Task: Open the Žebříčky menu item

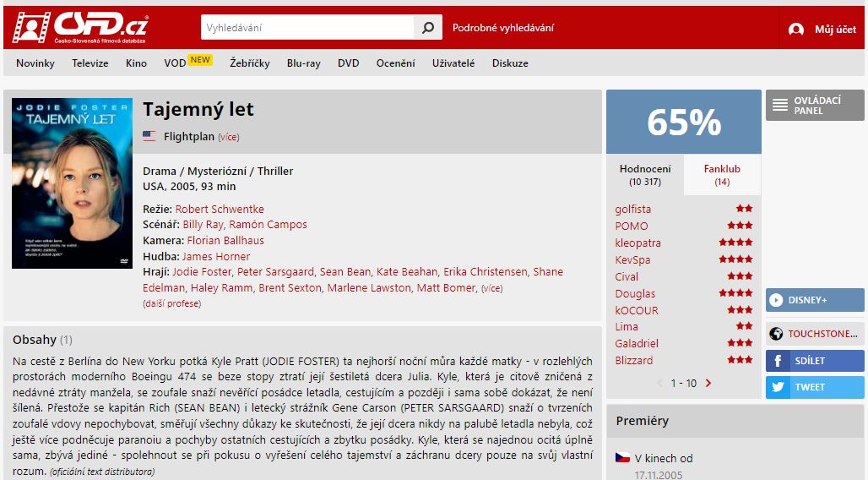Action: pyautogui.click(x=250, y=63)
